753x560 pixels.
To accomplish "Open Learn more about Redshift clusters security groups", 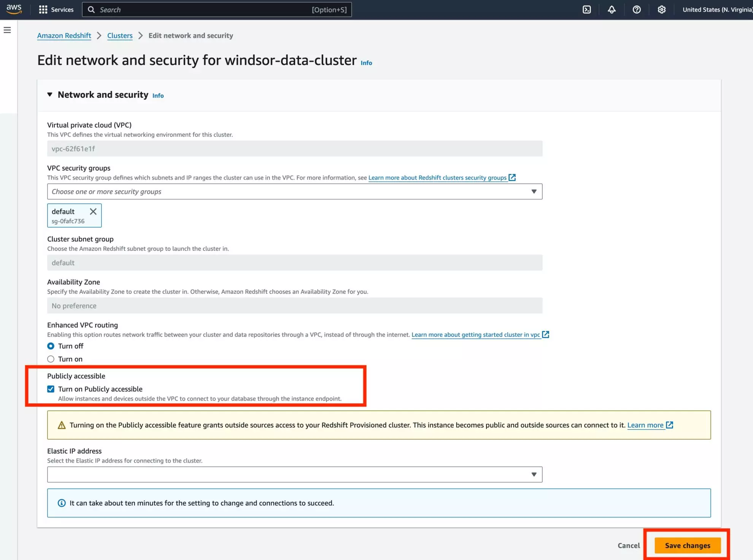I will coord(437,177).
